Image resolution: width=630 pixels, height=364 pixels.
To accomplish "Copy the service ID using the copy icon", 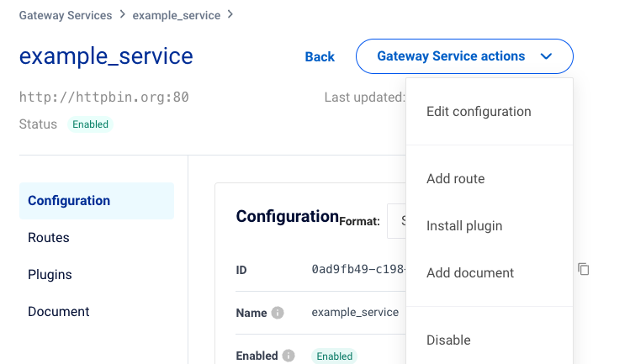I will tap(584, 269).
